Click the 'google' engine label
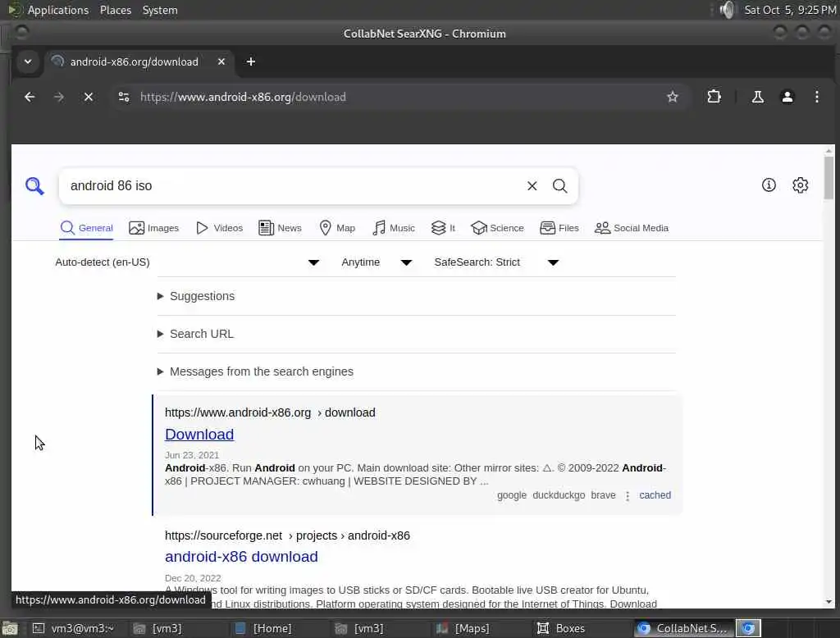 512,495
